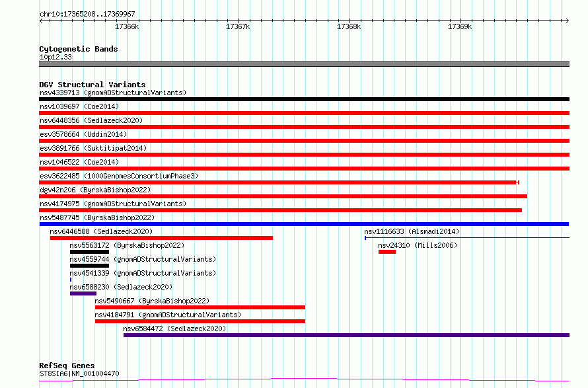Open nsv4184791 gnomADStructuralVariants label
Screen dimensions: 588x388
click(x=168, y=315)
